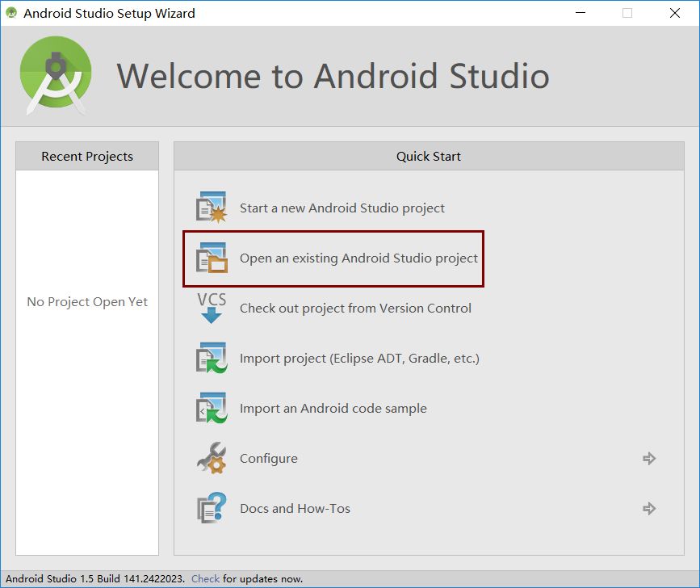Open an existing Android Studio project

358,258
